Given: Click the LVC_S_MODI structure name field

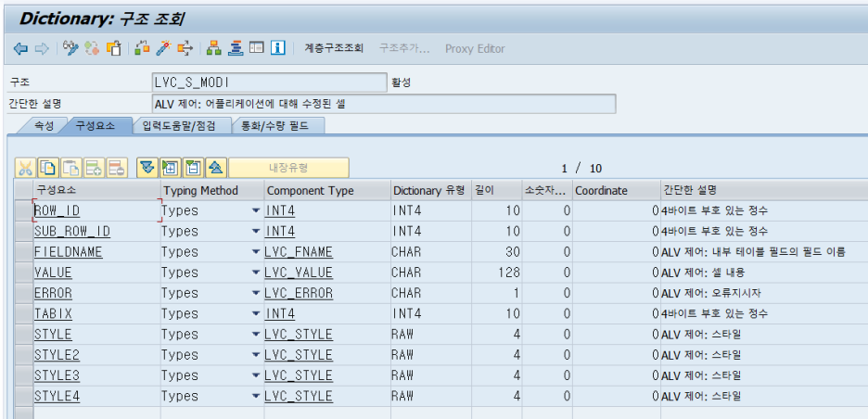Looking at the screenshot, I should [270, 83].
